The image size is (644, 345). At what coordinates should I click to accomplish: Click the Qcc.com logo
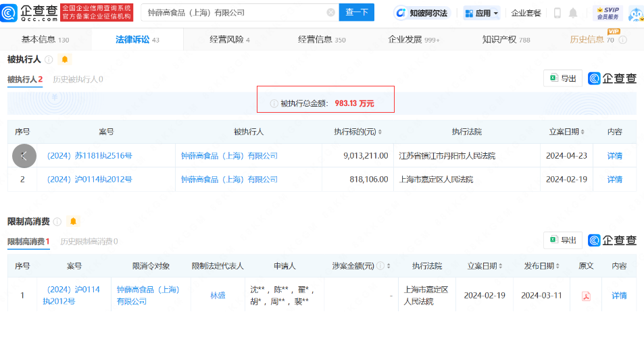click(29, 13)
